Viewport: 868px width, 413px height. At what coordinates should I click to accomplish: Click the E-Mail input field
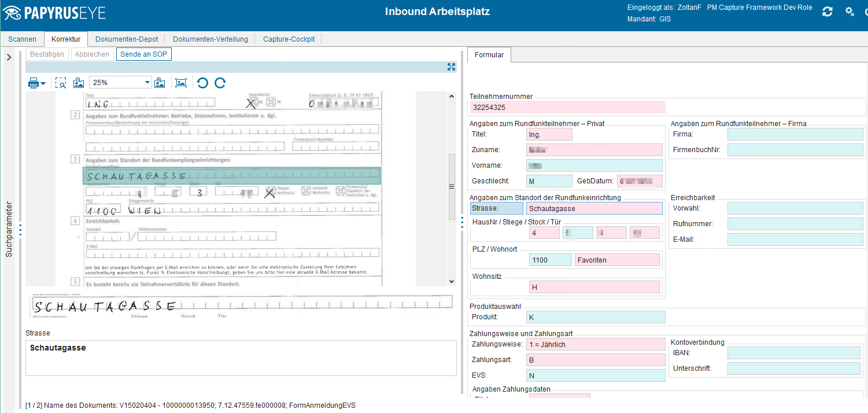click(x=795, y=239)
